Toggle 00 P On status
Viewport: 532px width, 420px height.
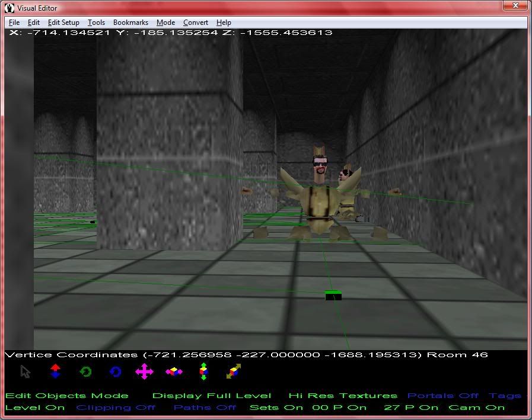coord(339,408)
